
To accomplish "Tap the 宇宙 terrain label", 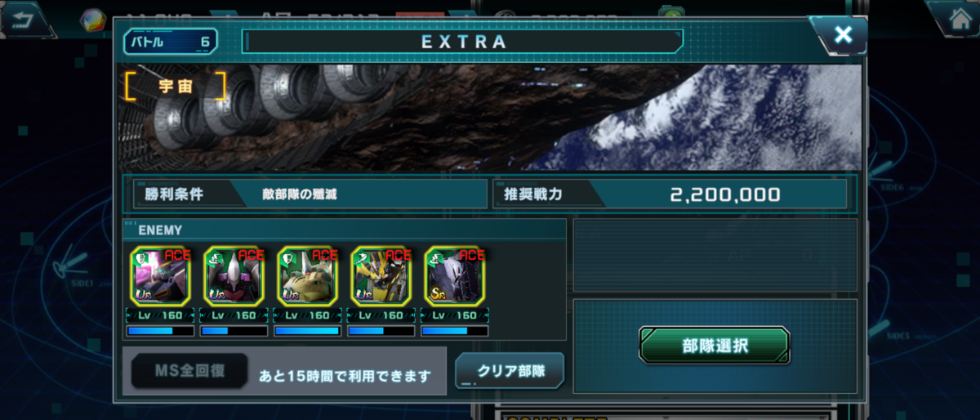I will (x=176, y=86).
